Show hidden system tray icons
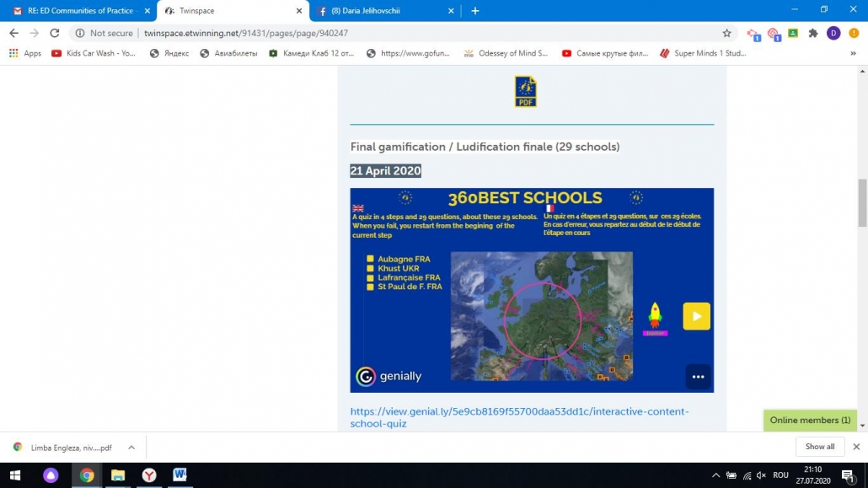The width and height of the screenshot is (868, 488). (x=715, y=475)
